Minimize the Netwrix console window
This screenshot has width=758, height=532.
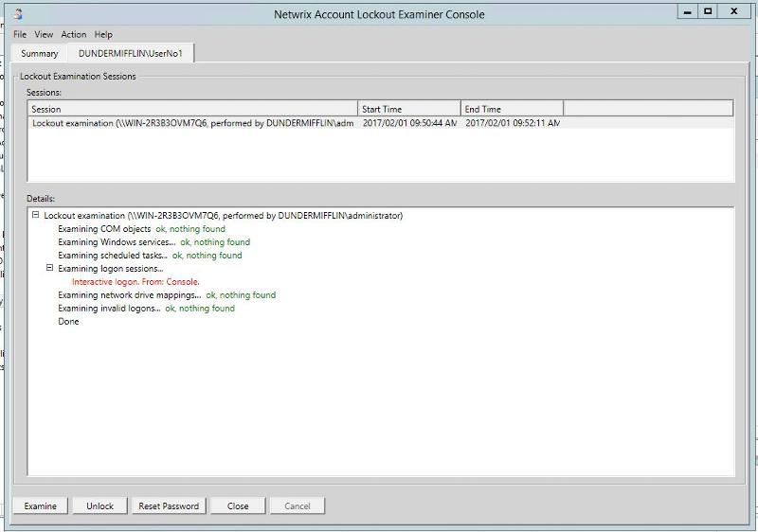pos(688,11)
